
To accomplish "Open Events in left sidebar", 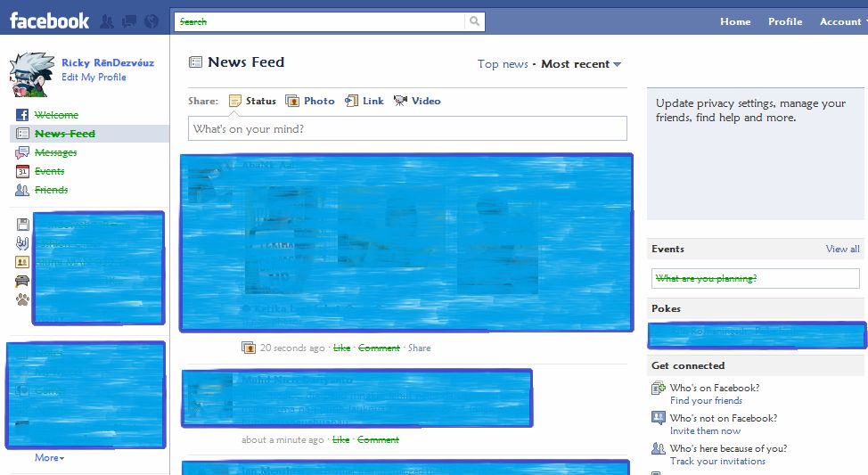I will tap(49, 171).
